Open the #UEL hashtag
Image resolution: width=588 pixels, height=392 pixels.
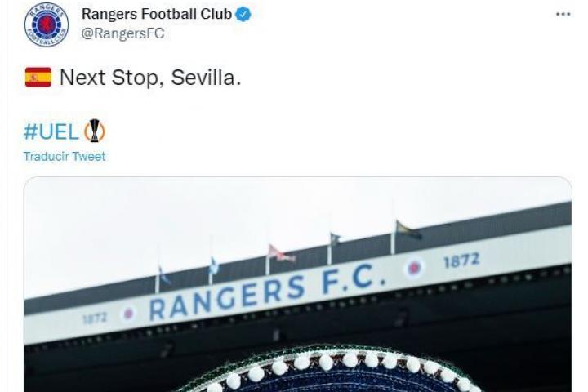coord(51,131)
